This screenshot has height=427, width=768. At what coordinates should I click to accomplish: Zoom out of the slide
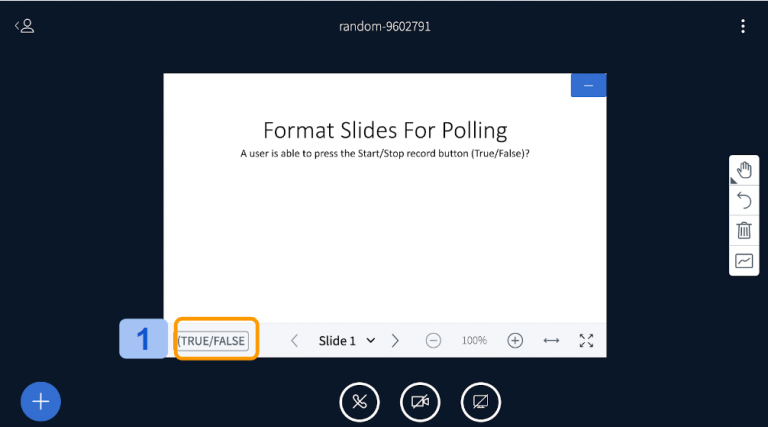(433, 341)
